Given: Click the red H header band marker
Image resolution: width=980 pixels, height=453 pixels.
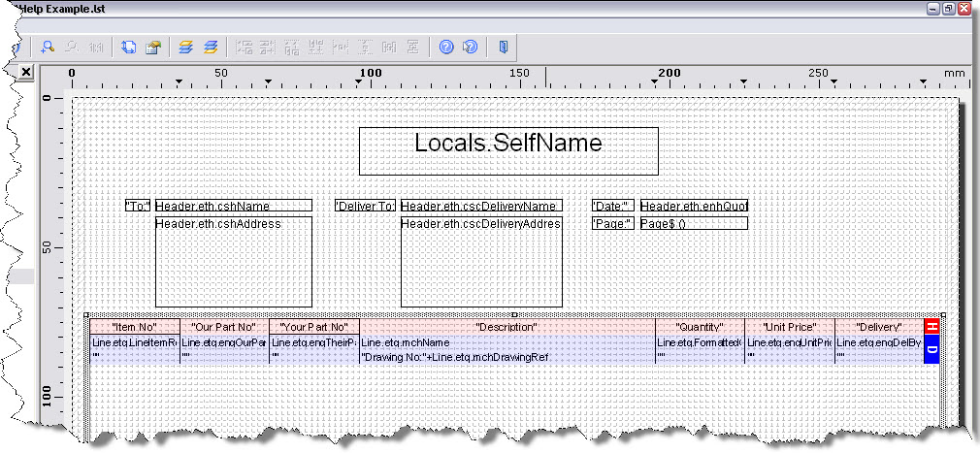Looking at the screenshot, I should click(931, 328).
